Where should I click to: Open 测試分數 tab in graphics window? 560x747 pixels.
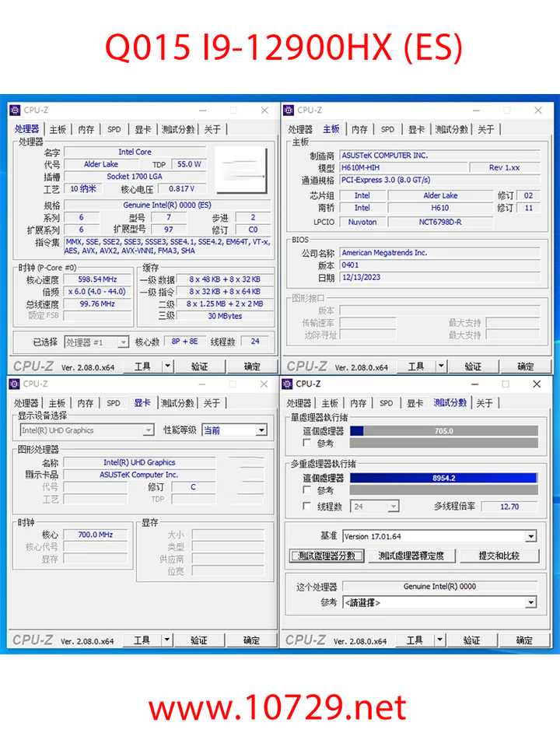[177, 403]
